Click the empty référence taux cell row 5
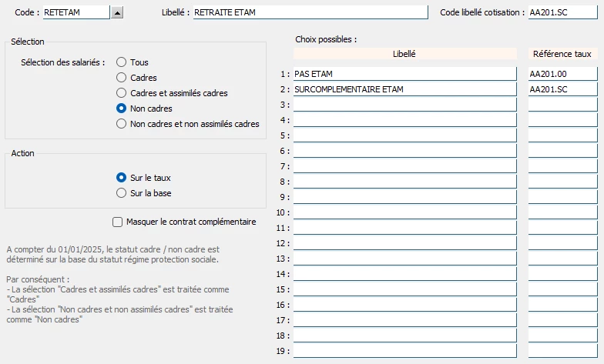The height and width of the screenshot is (364, 604). (562, 135)
